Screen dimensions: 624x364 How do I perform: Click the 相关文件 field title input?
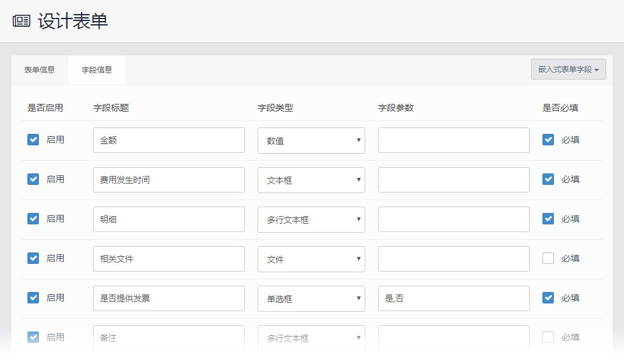[x=169, y=259]
